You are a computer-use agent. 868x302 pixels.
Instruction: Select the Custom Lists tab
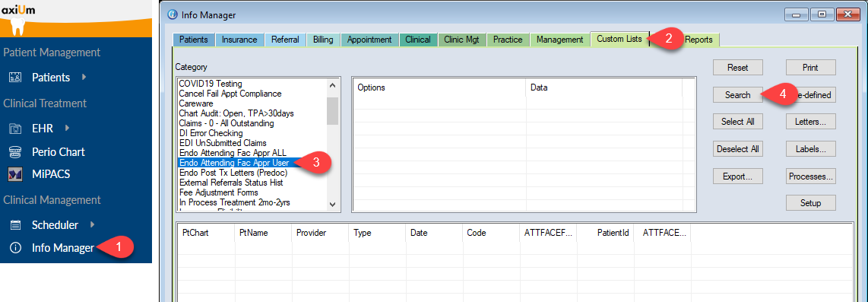pos(619,39)
